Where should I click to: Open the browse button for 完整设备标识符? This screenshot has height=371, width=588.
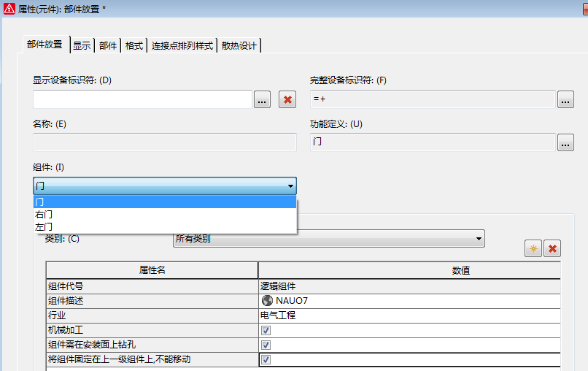coord(565,99)
